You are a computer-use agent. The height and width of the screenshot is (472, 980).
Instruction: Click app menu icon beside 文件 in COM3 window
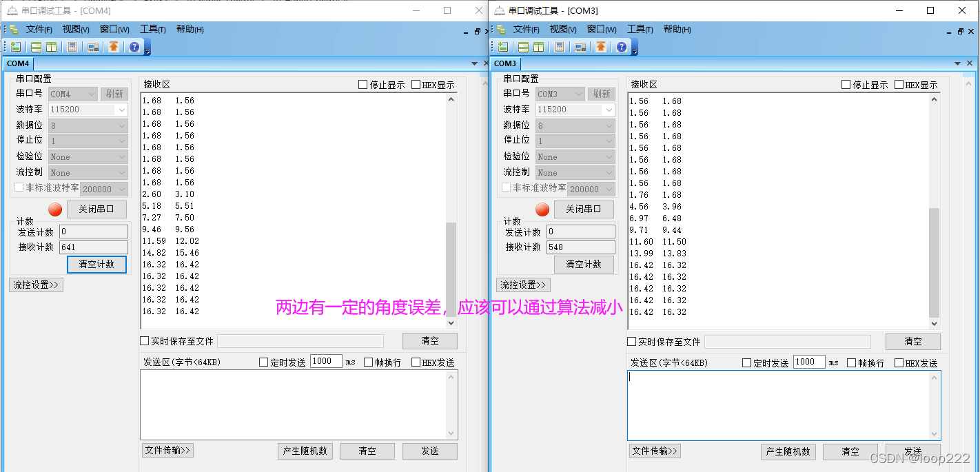[501, 30]
